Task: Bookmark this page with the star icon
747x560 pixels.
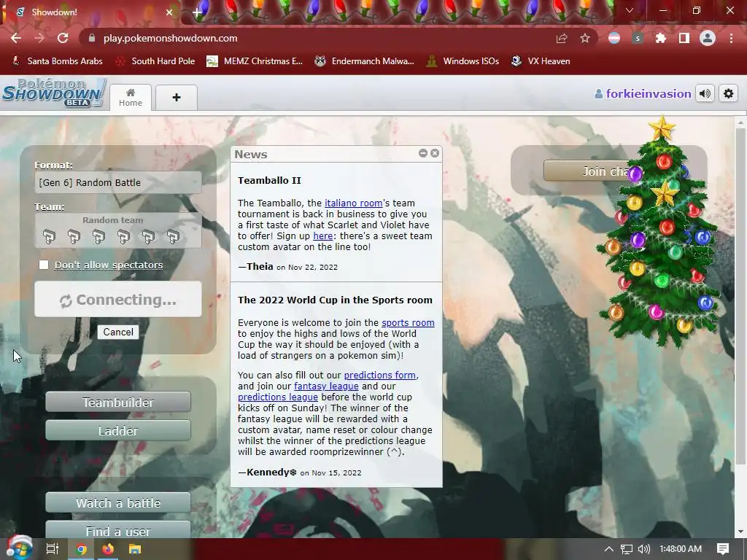Action: 585,38
